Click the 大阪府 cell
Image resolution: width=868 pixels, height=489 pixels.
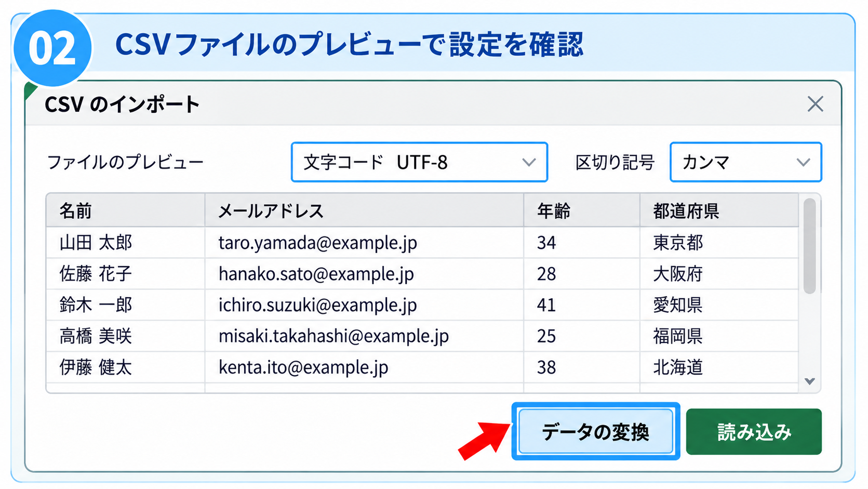(x=719, y=274)
